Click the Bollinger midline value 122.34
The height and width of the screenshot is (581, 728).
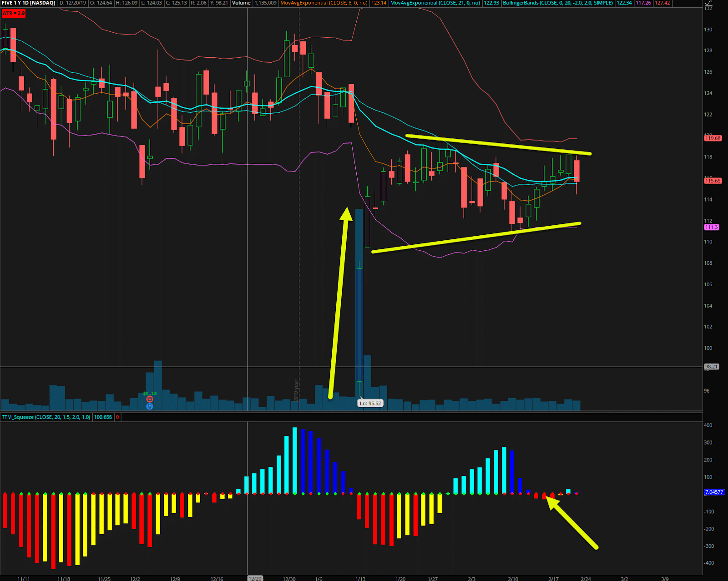pyautogui.click(x=624, y=3)
